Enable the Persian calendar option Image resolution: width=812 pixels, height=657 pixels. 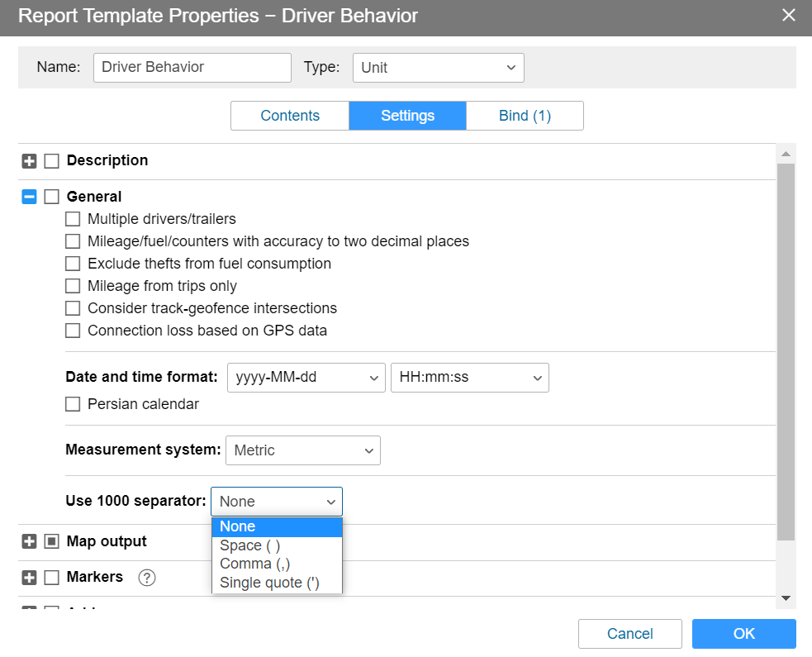click(x=73, y=404)
